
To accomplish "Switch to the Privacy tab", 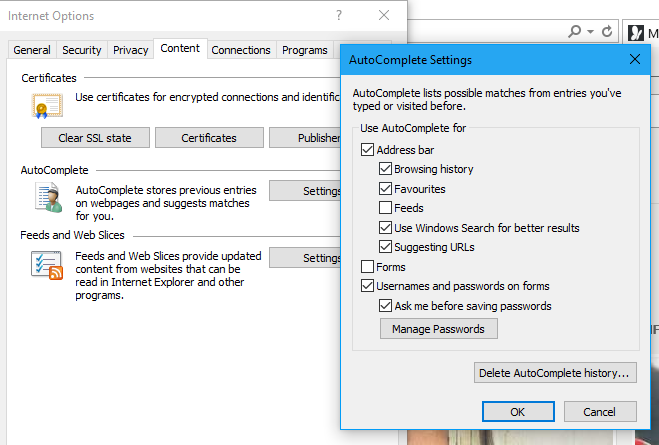I will [x=130, y=50].
